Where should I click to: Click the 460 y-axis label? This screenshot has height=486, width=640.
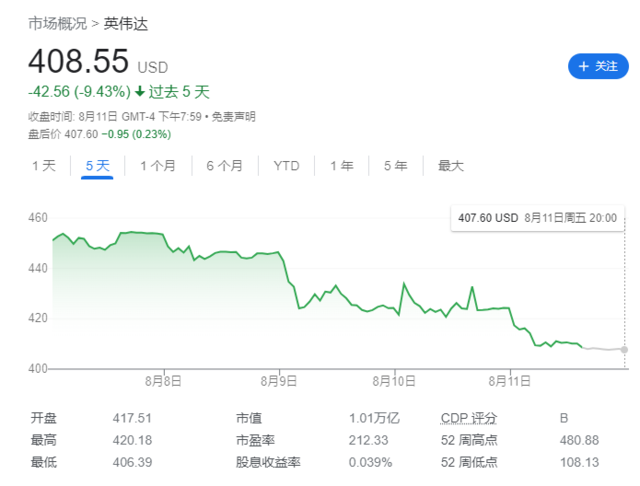coord(38,217)
